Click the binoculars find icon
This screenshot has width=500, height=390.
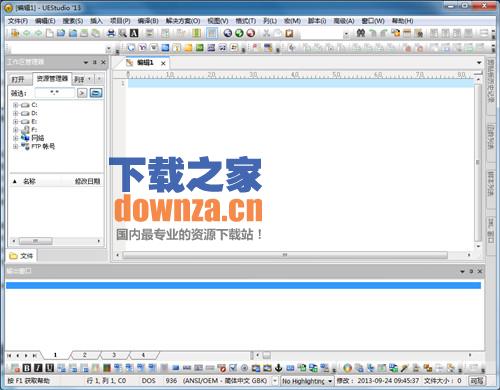pos(361,33)
